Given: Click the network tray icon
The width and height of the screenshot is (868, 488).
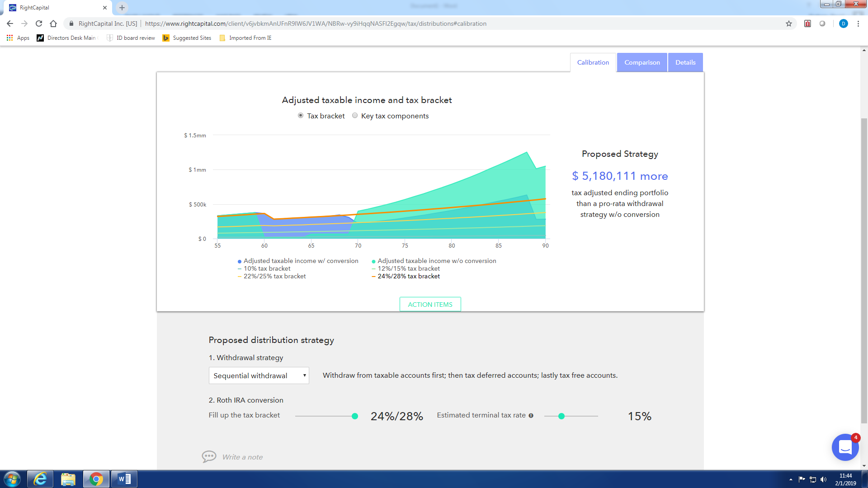Looking at the screenshot, I should (x=812, y=479).
